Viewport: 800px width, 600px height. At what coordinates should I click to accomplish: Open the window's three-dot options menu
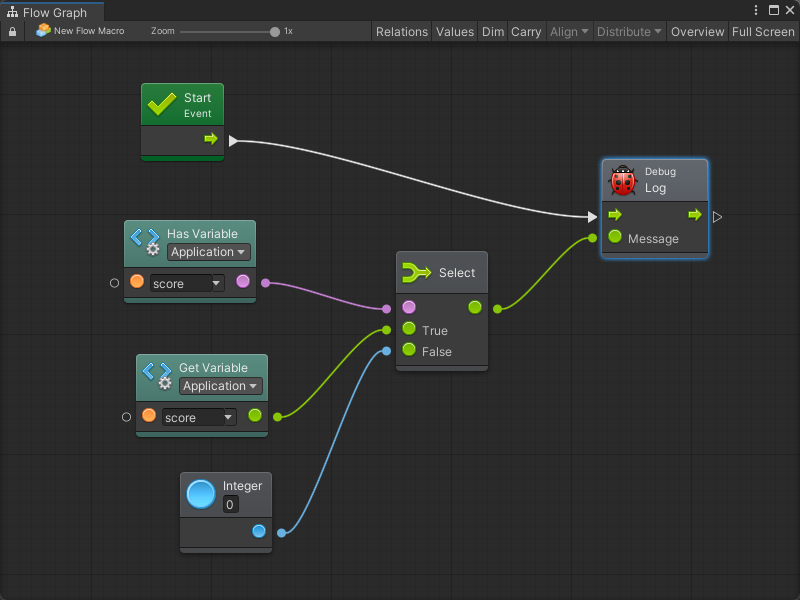pos(757,10)
